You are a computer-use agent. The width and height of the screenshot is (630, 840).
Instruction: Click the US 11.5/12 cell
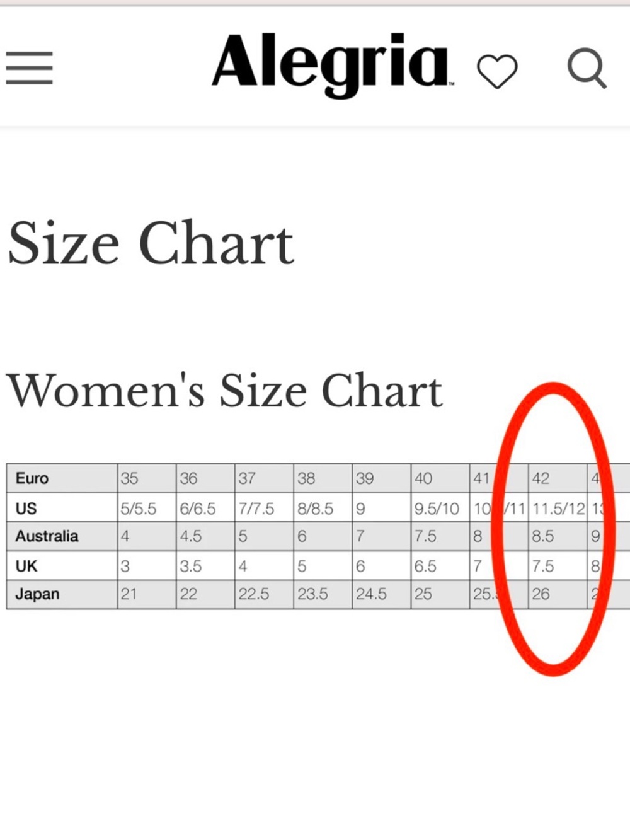click(x=558, y=507)
